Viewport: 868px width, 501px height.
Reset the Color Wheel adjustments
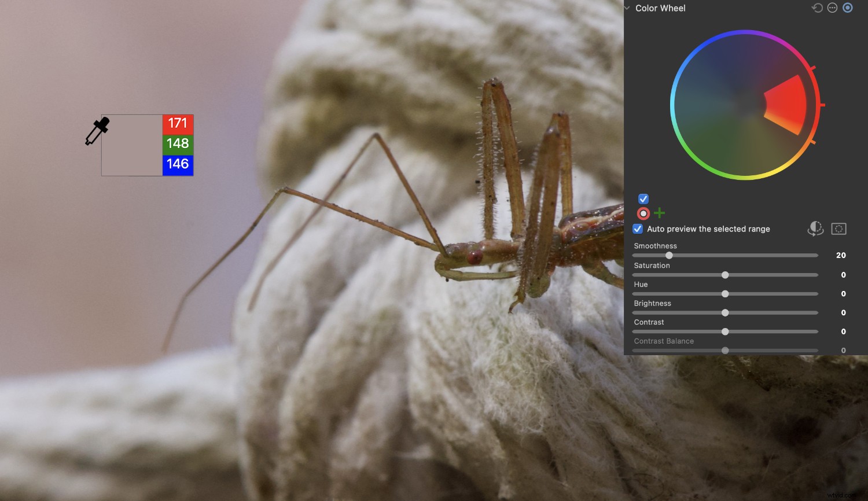816,8
